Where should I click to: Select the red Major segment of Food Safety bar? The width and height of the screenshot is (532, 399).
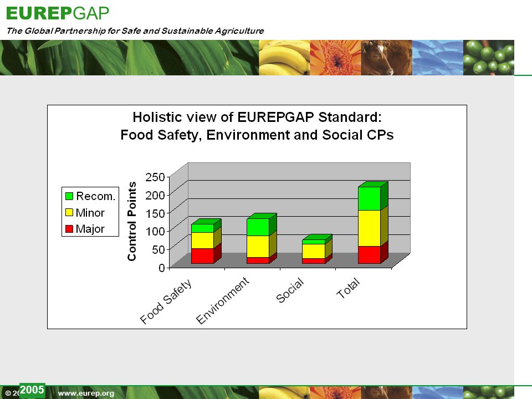point(202,256)
